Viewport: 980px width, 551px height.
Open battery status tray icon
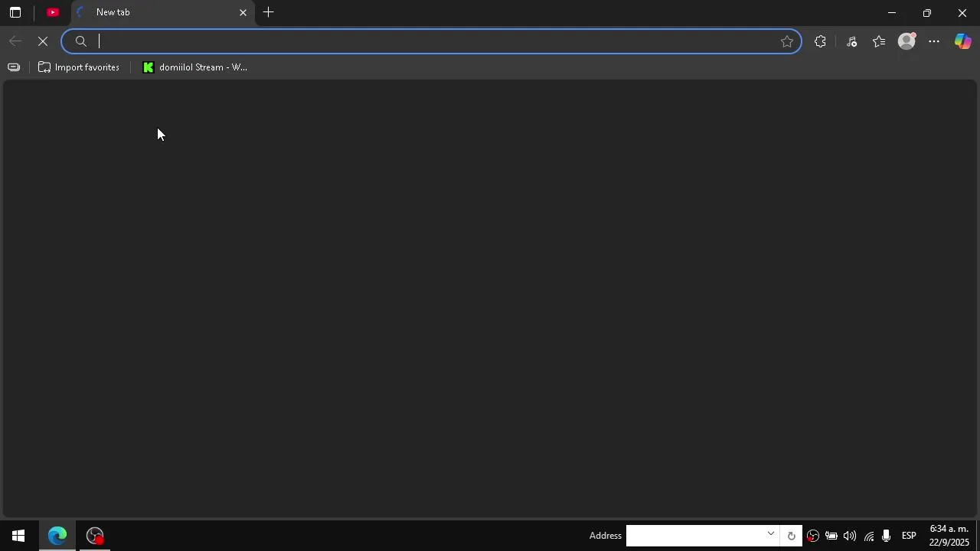(831, 536)
